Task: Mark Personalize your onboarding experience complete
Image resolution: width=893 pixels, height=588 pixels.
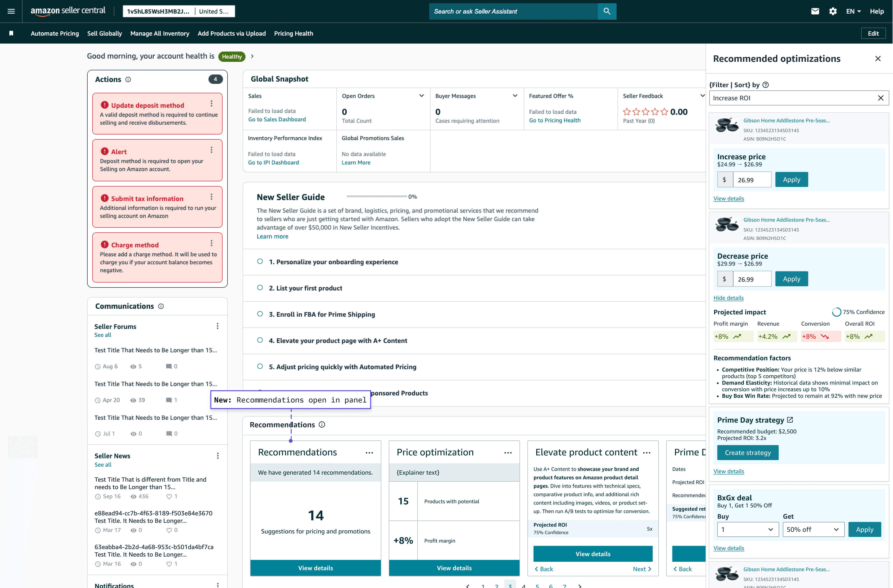Action: coord(260,261)
